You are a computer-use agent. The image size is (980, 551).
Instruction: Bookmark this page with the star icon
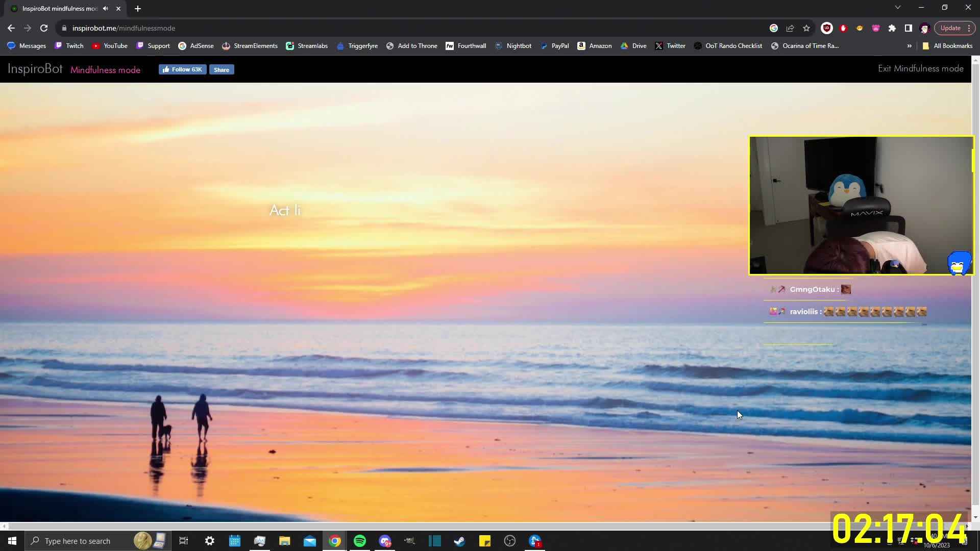click(806, 28)
